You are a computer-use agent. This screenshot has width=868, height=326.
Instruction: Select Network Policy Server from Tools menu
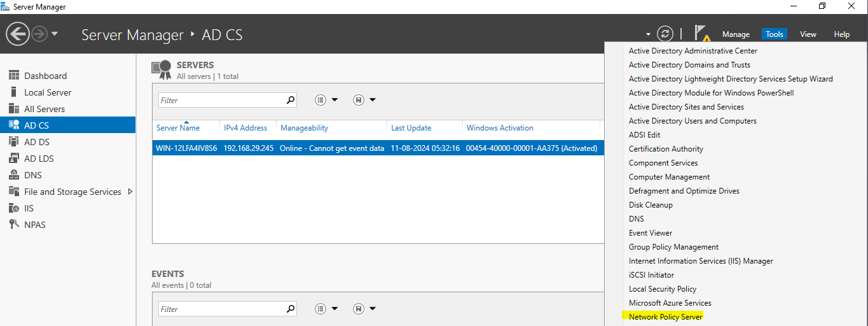click(x=665, y=316)
